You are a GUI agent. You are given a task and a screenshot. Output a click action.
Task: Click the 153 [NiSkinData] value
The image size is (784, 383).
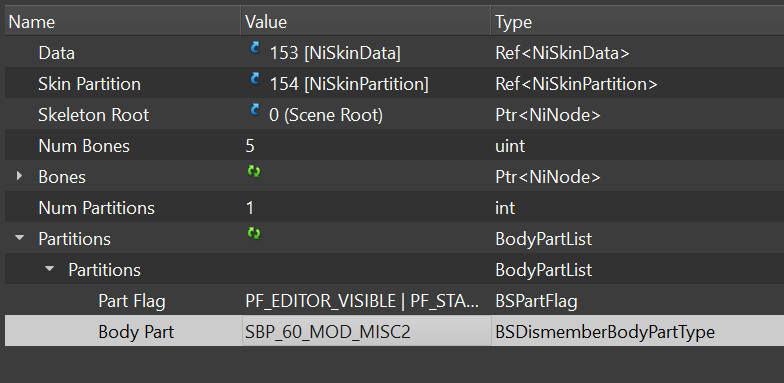point(335,53)
